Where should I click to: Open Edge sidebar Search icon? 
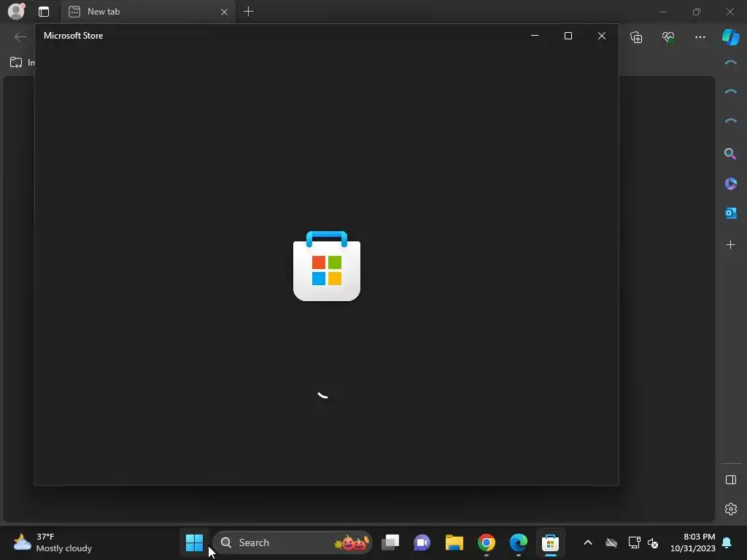coord(730,153)
